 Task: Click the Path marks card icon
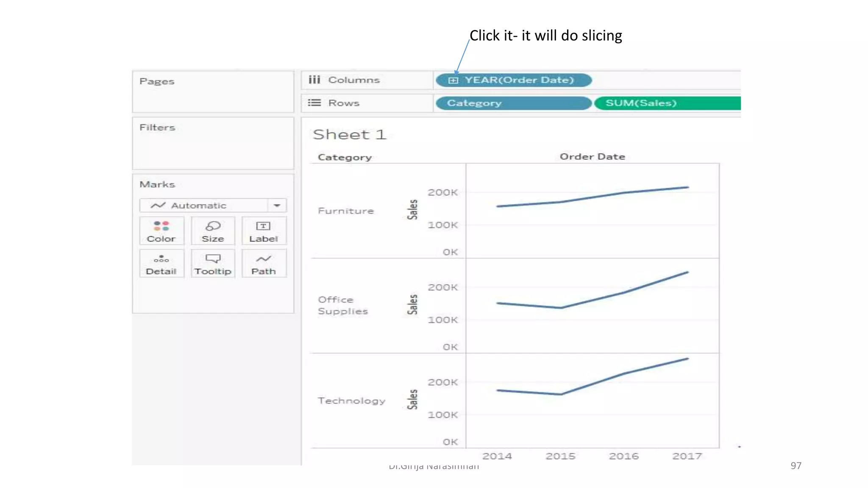point(263,258)
